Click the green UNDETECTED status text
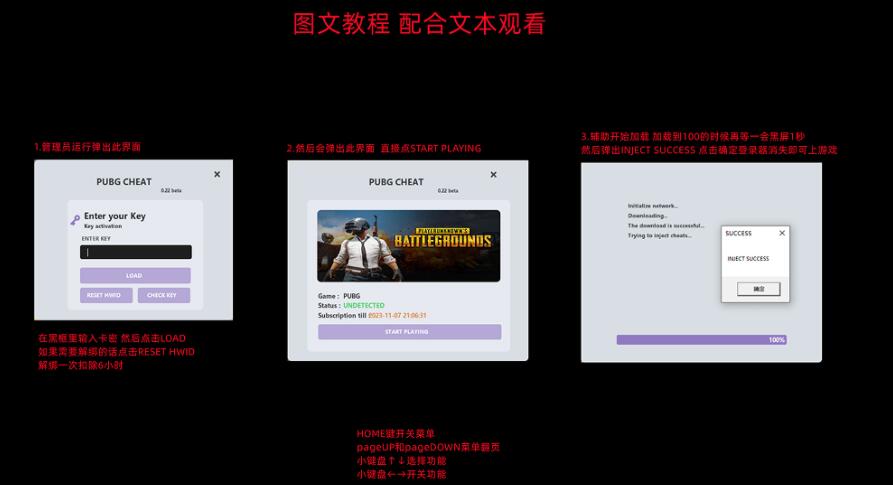The image size is (893, 485). coord(363,306)
